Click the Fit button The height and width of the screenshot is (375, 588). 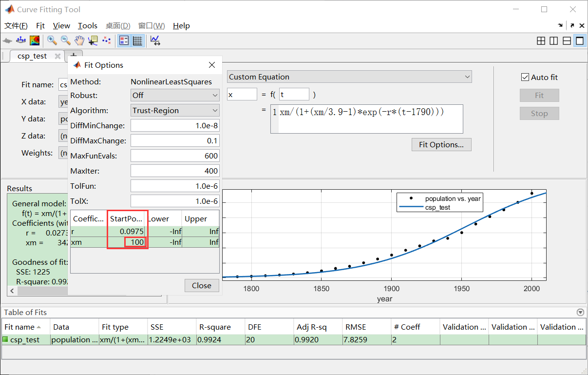click(x=539, y=95)
